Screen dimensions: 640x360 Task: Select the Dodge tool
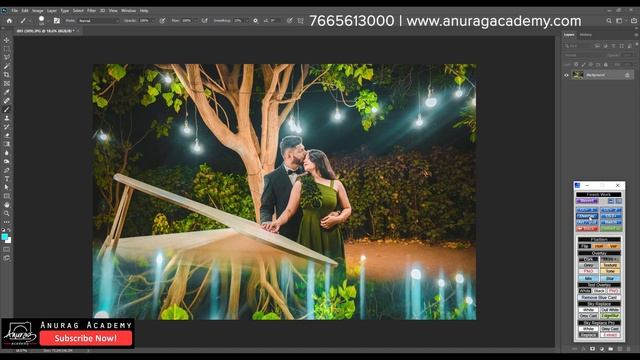coord(7,161)
